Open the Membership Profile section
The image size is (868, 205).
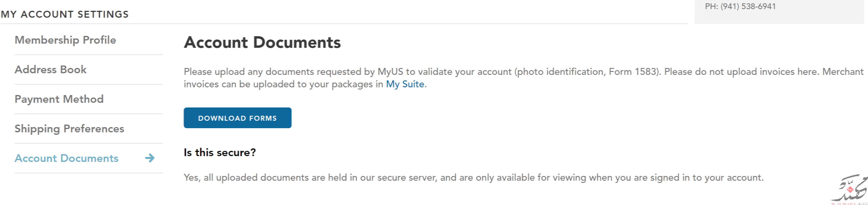(65, 40)
